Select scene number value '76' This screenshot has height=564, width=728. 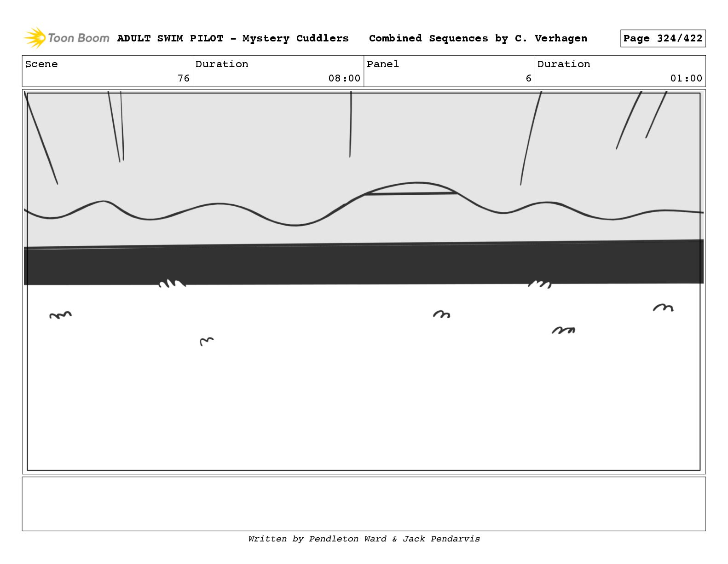[x=184, y=78]
